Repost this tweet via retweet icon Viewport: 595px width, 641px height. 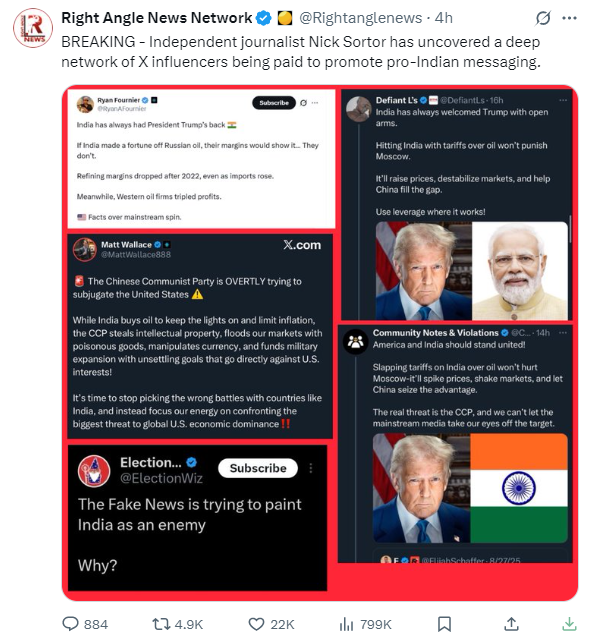tap(161, 624)
